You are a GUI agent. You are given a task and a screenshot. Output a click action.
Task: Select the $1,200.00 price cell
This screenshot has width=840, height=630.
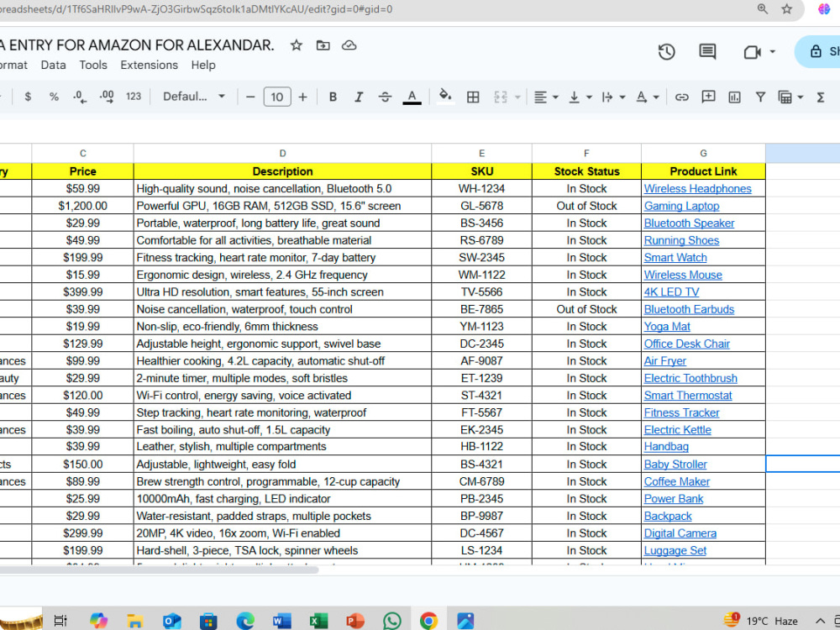tap(82, 206)
